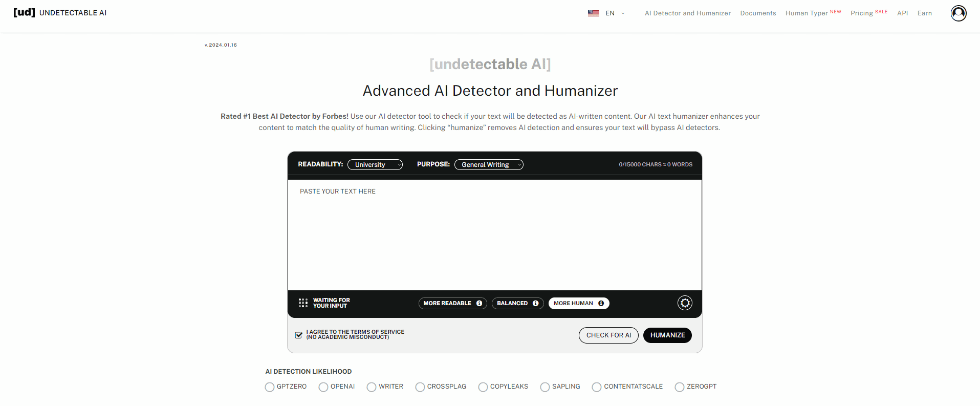Image resolution: width=980 pixels, height=406 pixels.
Task: Expand the EN language selector
Action: (614, 13)
